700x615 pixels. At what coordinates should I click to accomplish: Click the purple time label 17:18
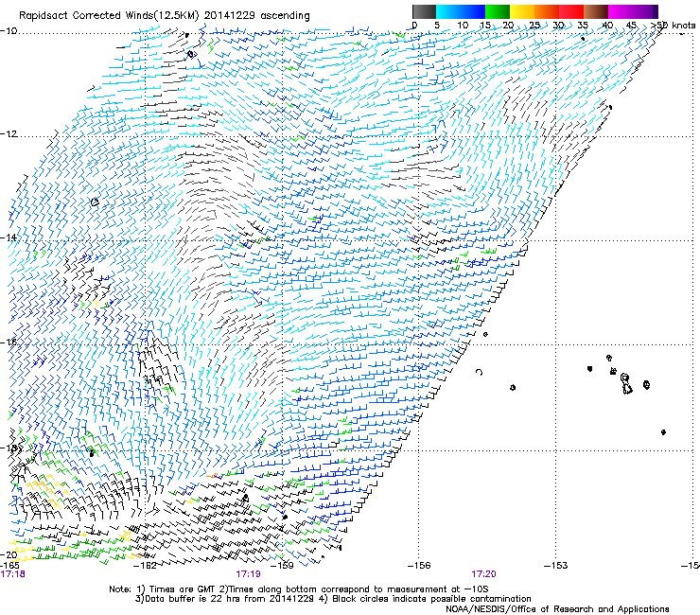(13, 574)
